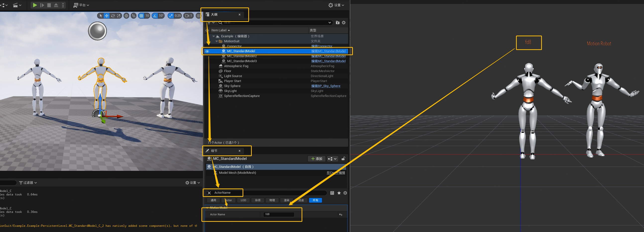Click the surface snapping icon
The width and height of the screenshot is (644, 232).
[134, 16]
